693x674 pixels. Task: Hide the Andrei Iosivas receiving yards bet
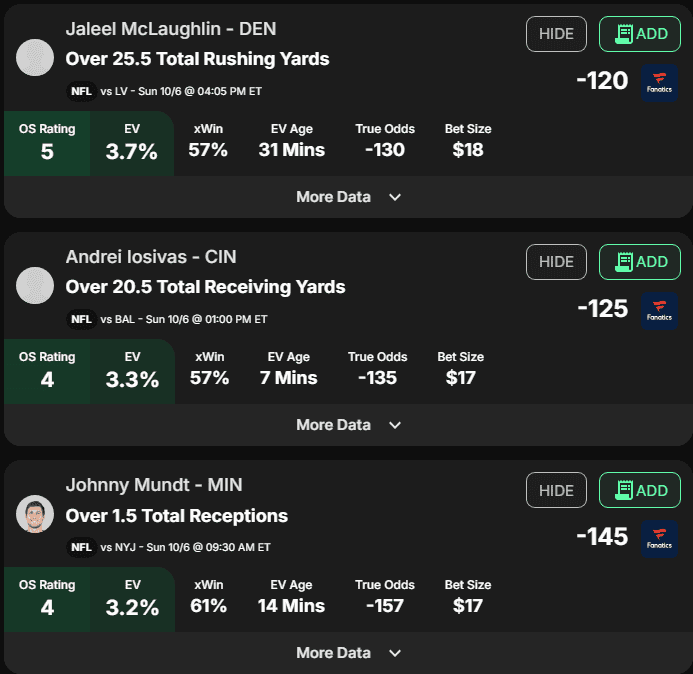click(x=556, y=262)
